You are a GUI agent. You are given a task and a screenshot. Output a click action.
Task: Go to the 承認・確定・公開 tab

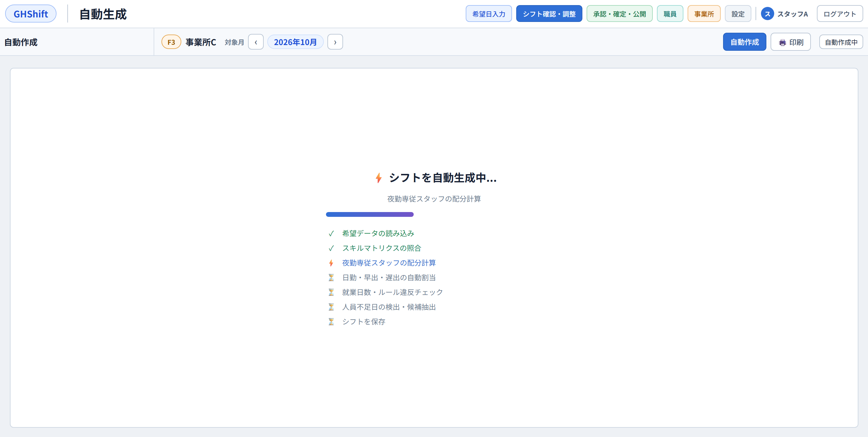tap(619, 14)
